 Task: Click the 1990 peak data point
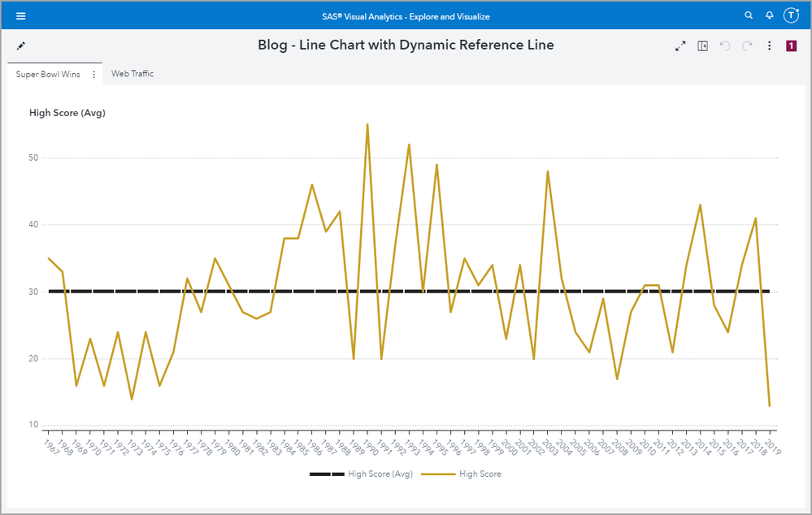pyautogui.click(x=367, y=125)
